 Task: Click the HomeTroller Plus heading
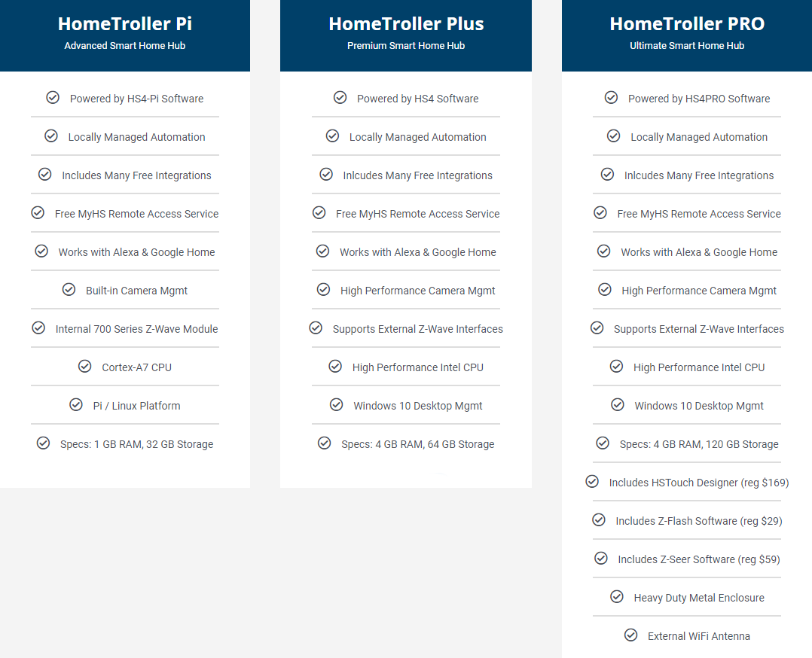[406, 24]
